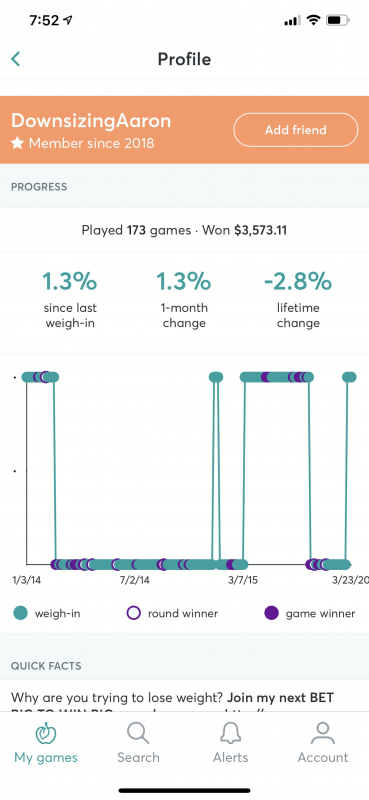Tap the 1-month change statistic
Screen dimensions: 369x800
click(184, 300)
